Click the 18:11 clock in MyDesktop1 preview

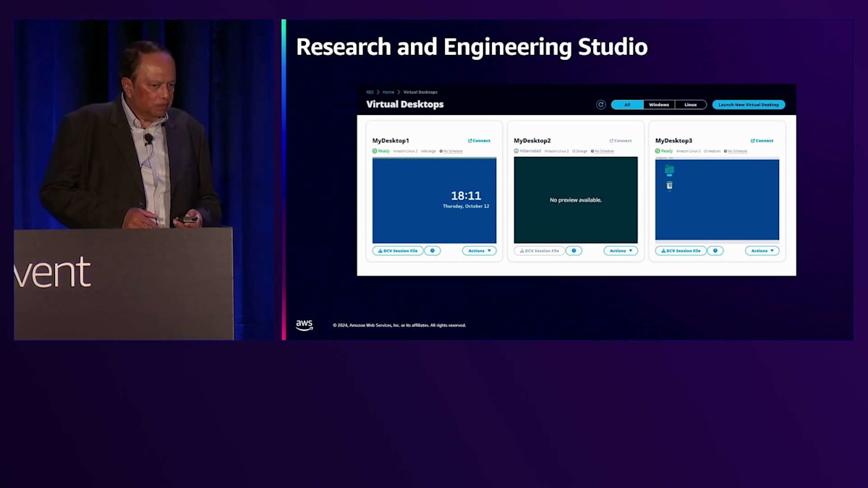(x=466, y=196)
